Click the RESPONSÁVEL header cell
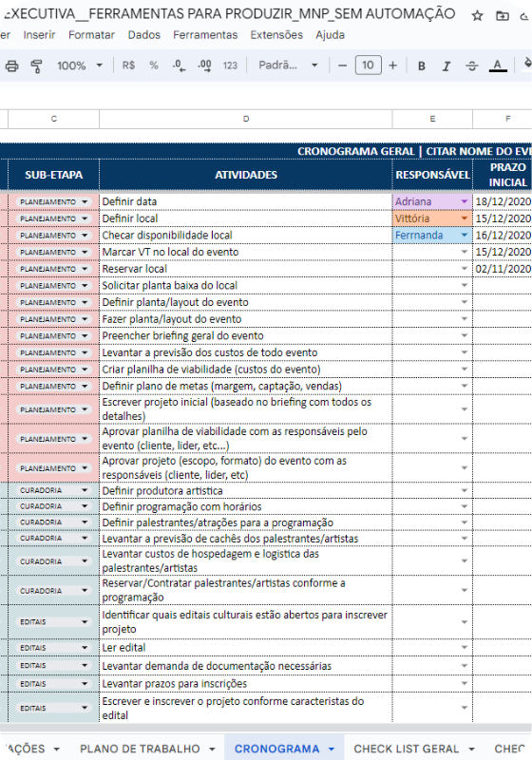 point(432,175)
